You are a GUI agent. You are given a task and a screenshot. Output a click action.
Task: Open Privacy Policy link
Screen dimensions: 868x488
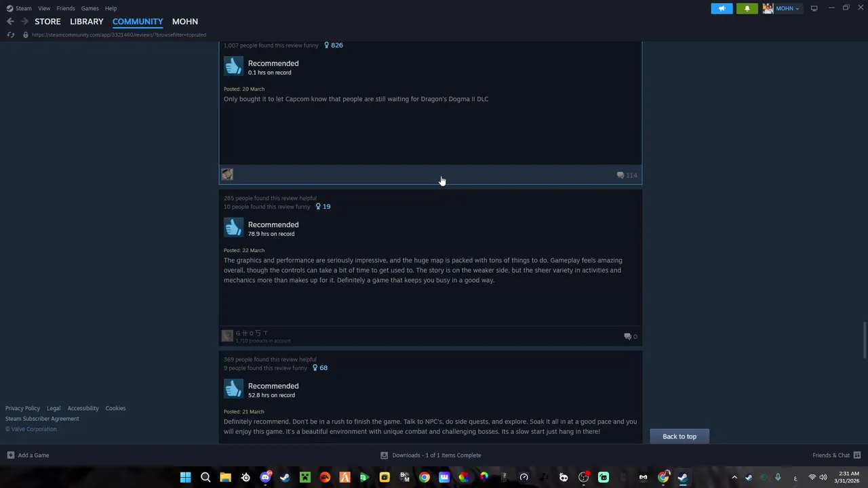(x=22, y=408)
